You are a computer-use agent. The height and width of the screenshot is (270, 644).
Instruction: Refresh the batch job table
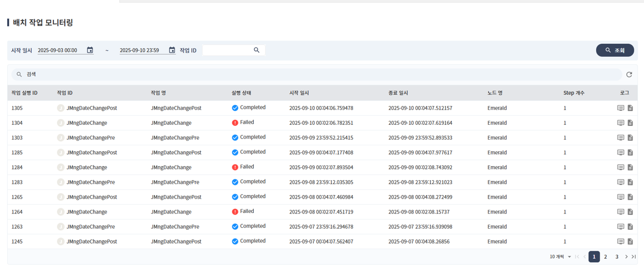(629, 74)
